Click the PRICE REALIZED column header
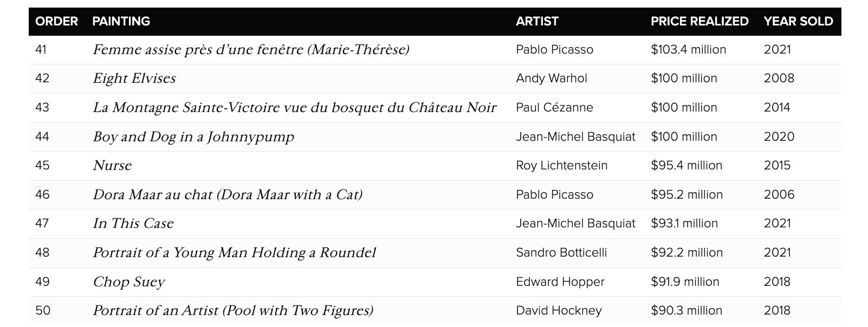868x327 pixels. coord(699,21)
